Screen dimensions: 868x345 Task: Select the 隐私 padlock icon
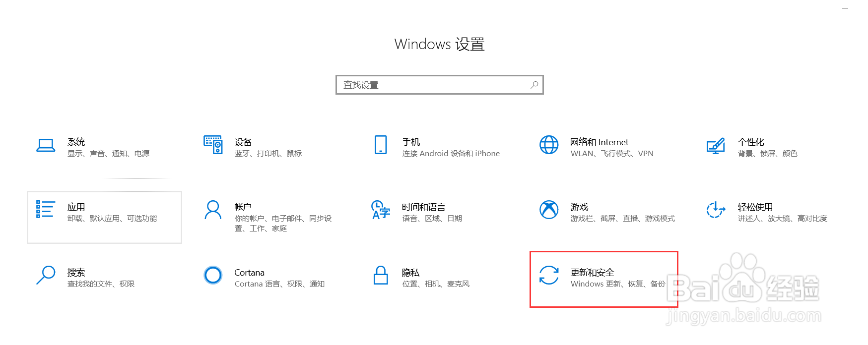pyautogui.click(x=381, y=275)
